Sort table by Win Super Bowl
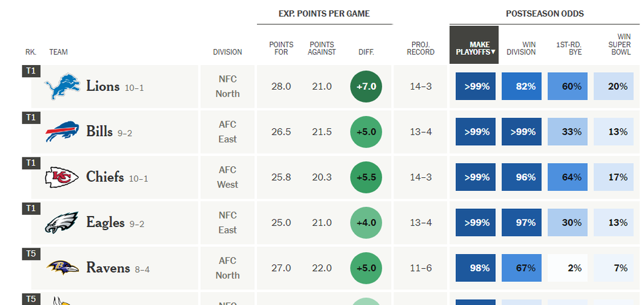Viewport: 644px width, 305px height. tap(616, 44)
